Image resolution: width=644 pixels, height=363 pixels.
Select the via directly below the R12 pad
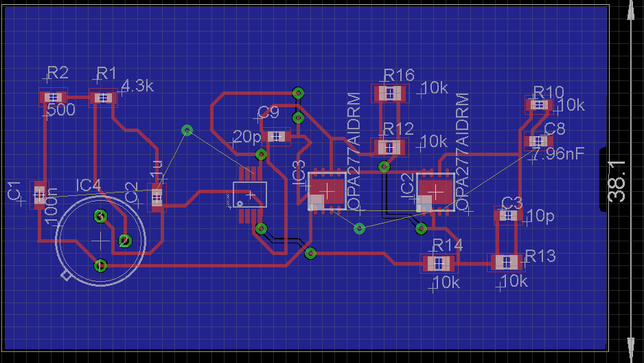[x=384, y=166]
